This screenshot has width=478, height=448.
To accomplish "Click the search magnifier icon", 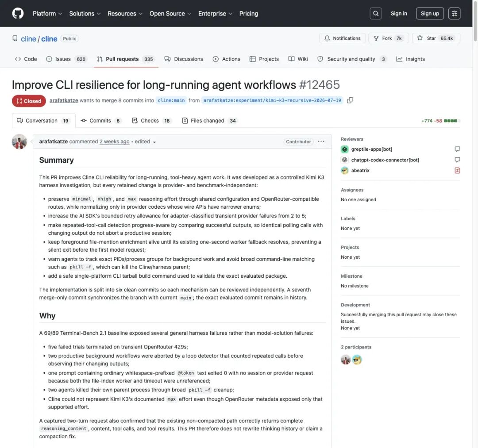I will pyautogui.click(x=376, y=13).
